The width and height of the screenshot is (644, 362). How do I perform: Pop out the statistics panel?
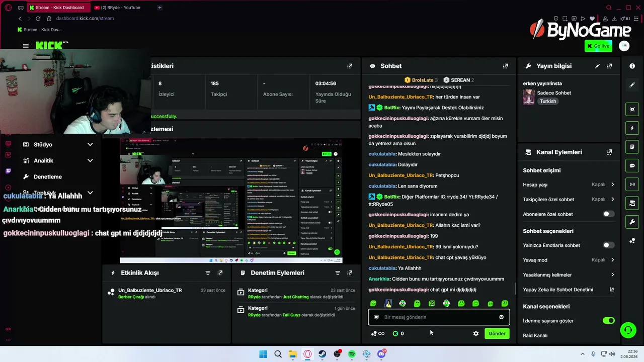point(350,66)
